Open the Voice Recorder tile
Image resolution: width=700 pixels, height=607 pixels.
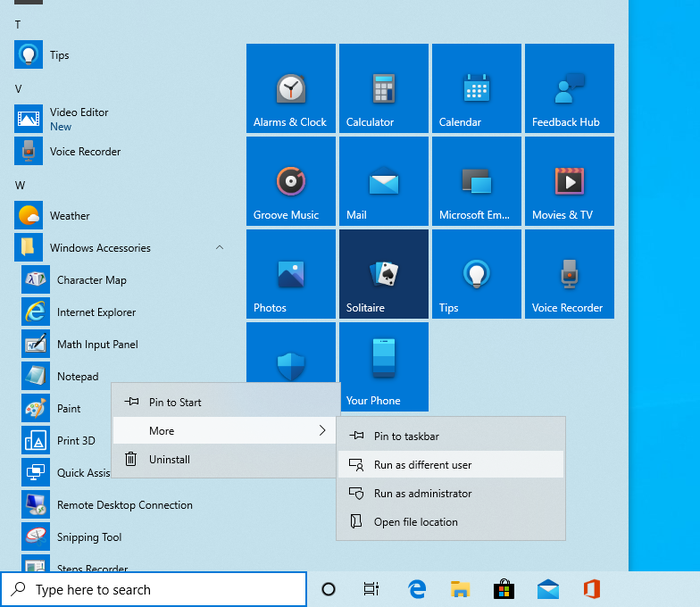[x=569, y=274]
